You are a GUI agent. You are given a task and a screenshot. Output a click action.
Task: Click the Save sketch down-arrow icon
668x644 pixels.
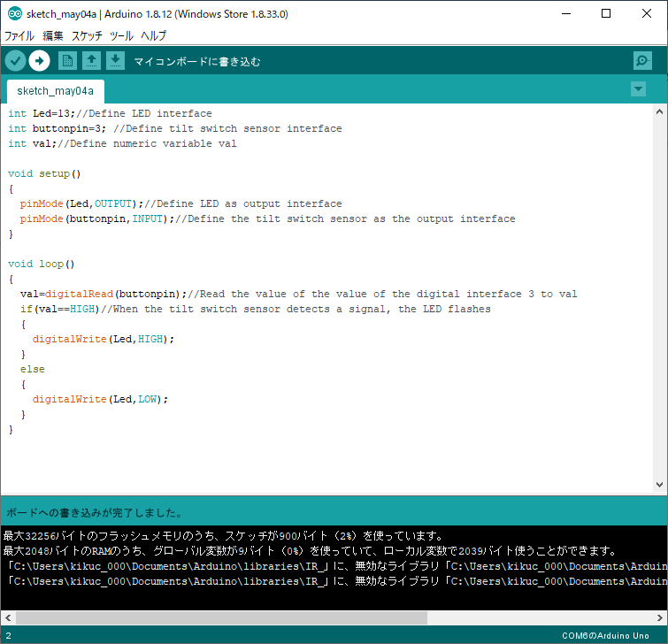point(115,60)
